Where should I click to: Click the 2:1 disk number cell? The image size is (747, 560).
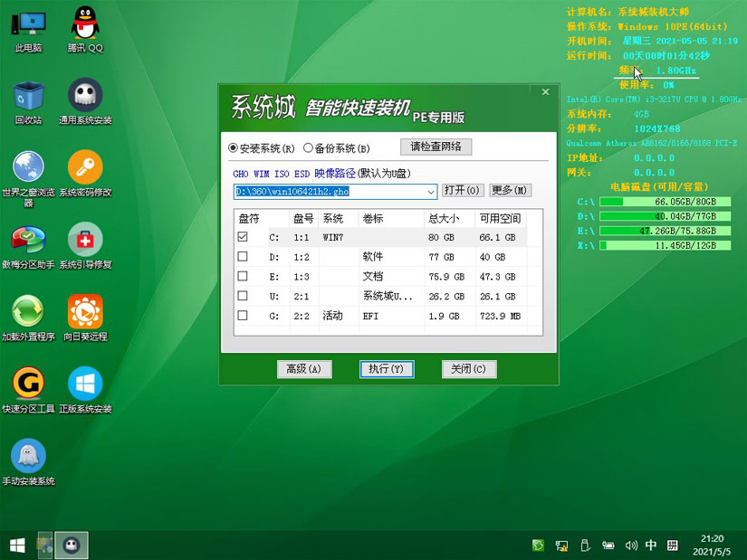click(x=302, y=296)
